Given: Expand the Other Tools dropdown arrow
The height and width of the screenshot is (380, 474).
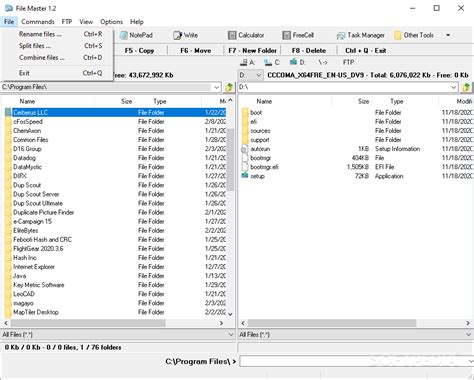Looking at the screenshot, I should pos(448,35).
